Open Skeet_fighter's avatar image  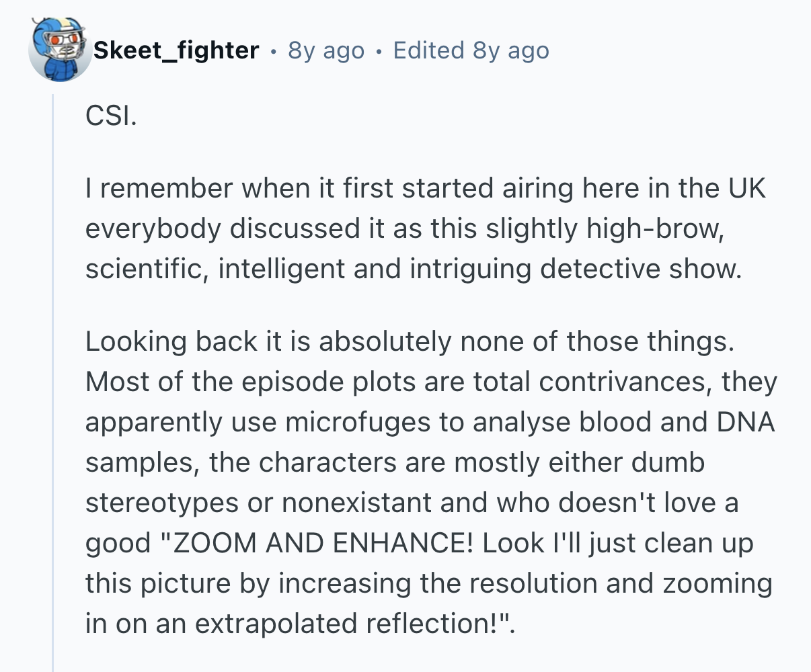[x=60, y=50]
